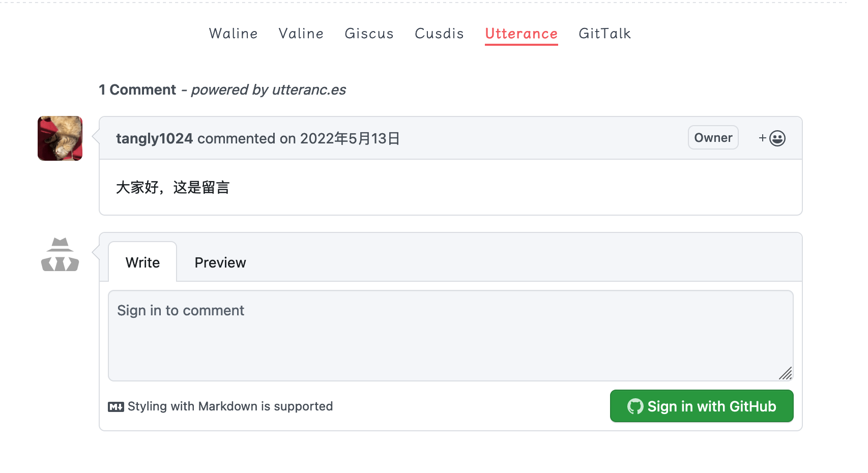Select the Cusdis comment tab
The width and height of the screenshot is (868, 473).
(x=440, y=34)
